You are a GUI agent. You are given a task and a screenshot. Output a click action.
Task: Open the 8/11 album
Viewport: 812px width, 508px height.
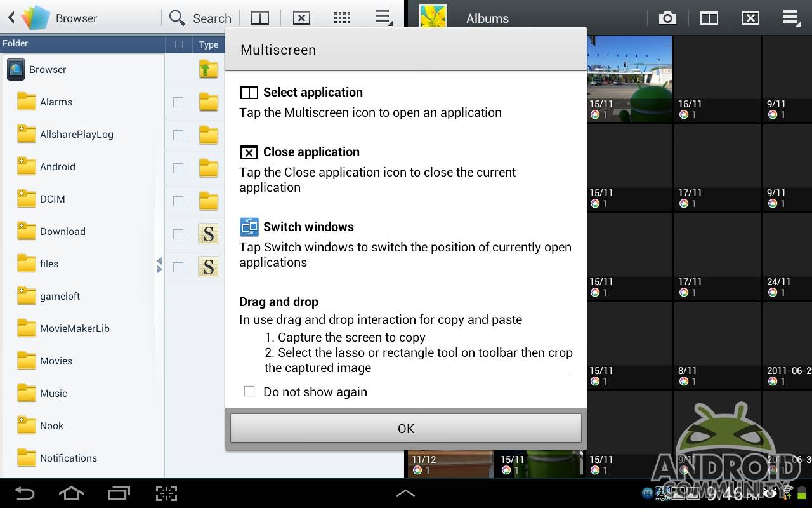[x=717, y=345]
